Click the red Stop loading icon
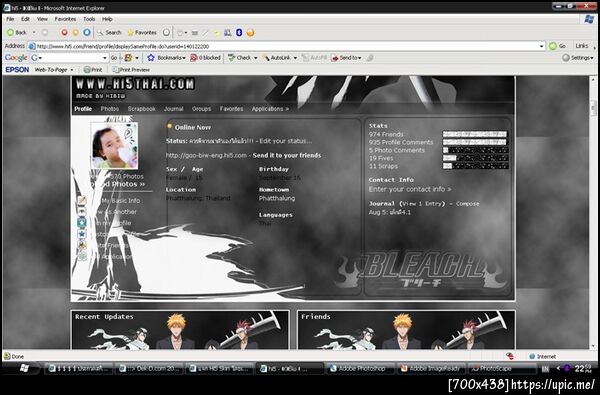This screenshot has height=395, width=600. tap(64, 33)
